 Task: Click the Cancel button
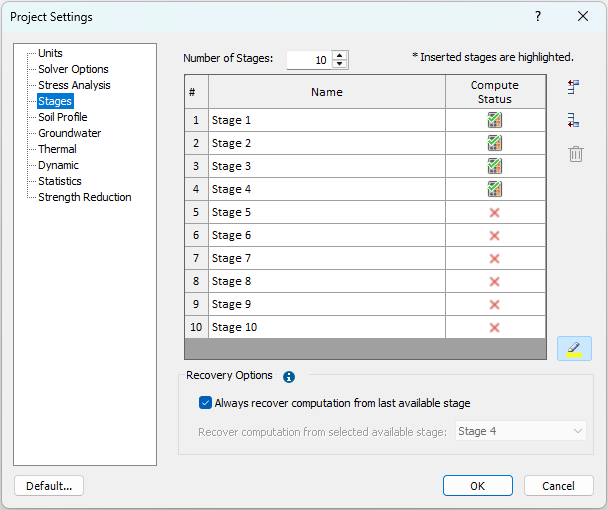coord(558,485)
